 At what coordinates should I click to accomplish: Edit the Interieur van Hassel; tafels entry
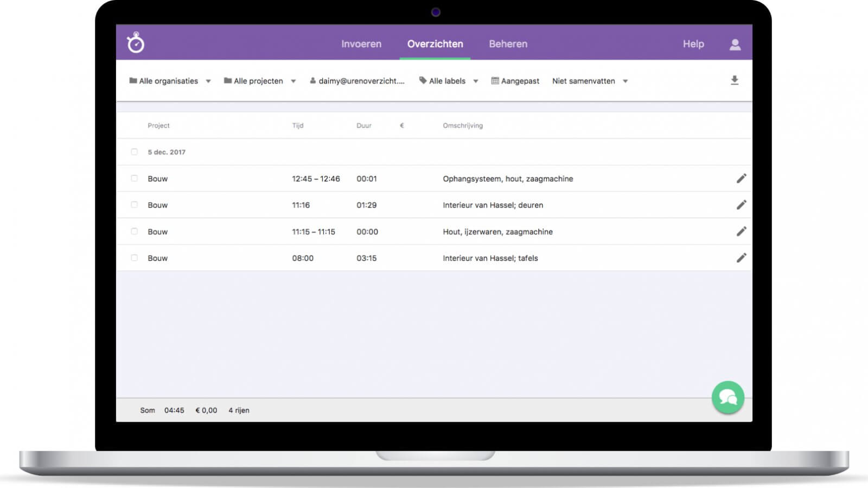pyautogui.click(x=741, y=258)
